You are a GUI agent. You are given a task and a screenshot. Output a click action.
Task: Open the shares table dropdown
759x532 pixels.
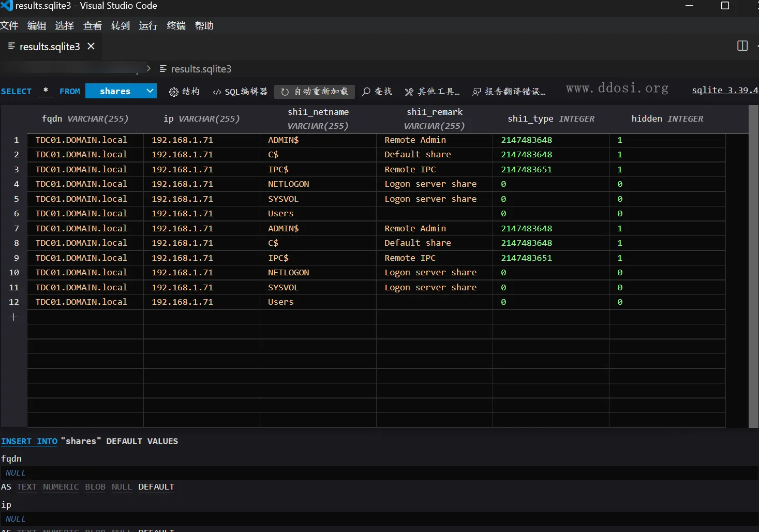121,91
